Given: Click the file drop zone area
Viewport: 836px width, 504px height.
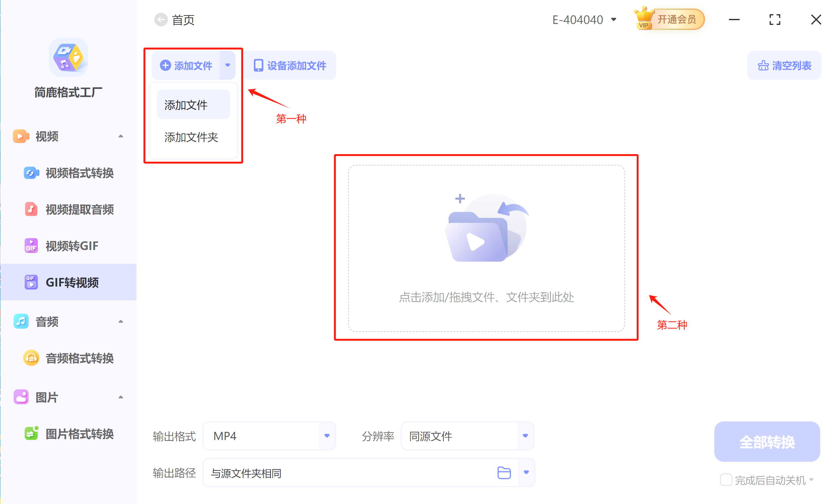Looking at the screenshot, I should pos(486,248).
